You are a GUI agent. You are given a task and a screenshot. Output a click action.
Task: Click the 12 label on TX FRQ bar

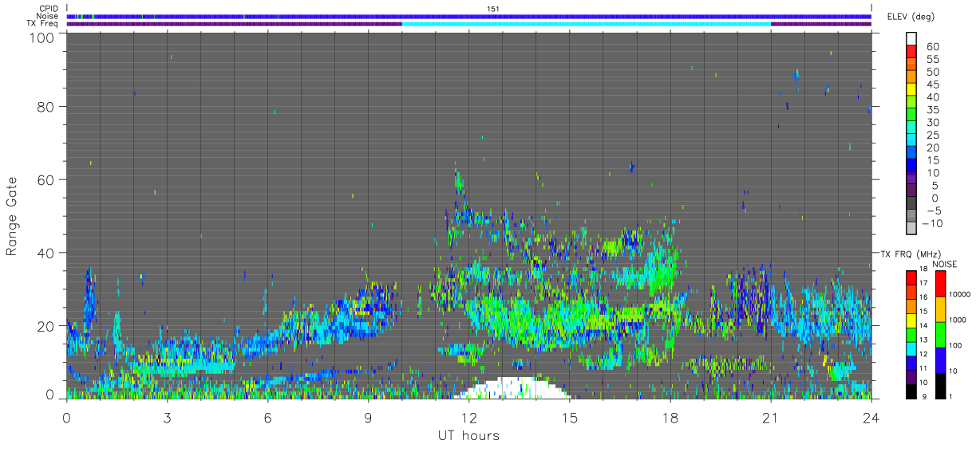[x=923, y=354]
